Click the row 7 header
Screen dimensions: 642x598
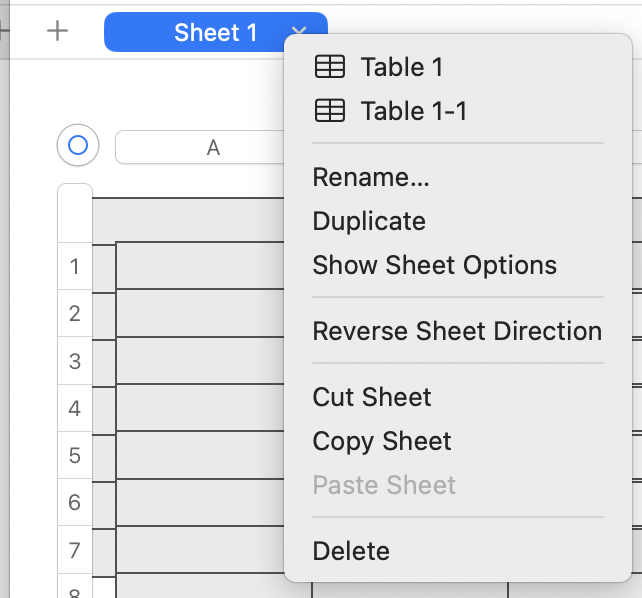pyautogui.click(x=75, y=550)
